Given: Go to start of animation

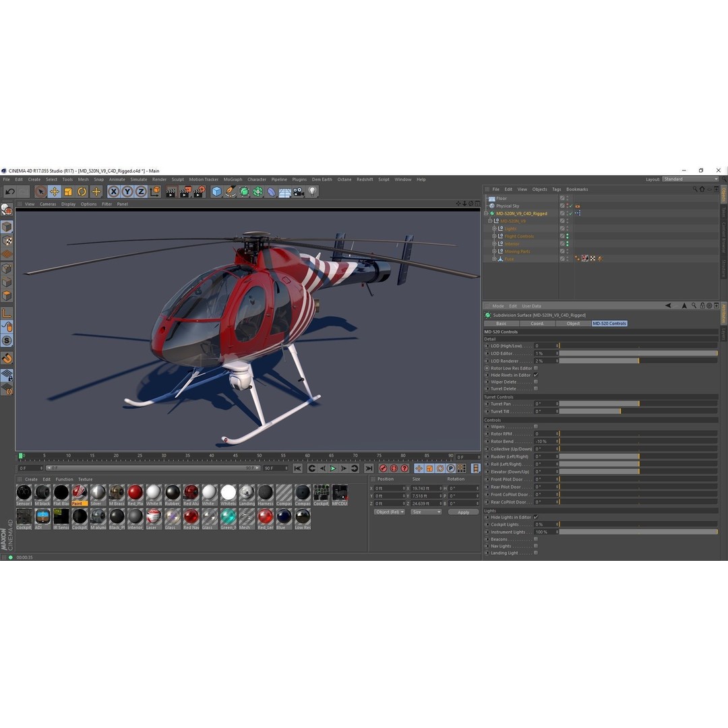Looking at the screenshot, I should (298, 468).
